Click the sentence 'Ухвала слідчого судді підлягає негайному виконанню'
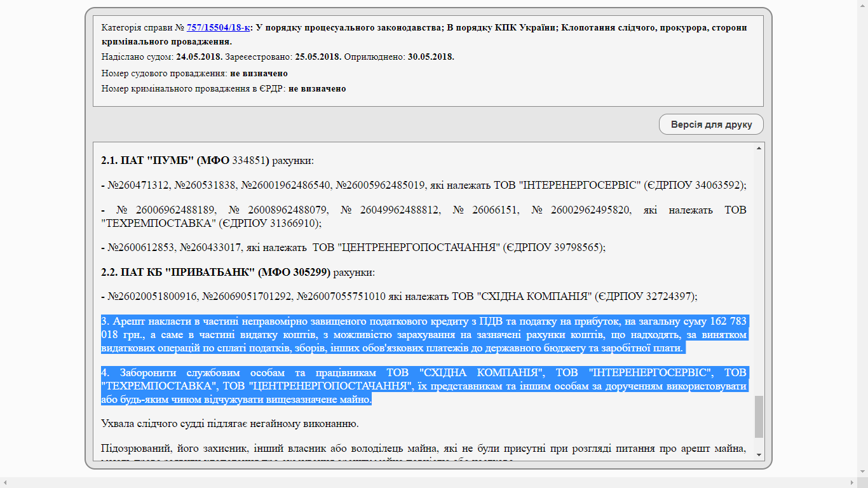This screenshot has width=868, height=488. point(230,423)
